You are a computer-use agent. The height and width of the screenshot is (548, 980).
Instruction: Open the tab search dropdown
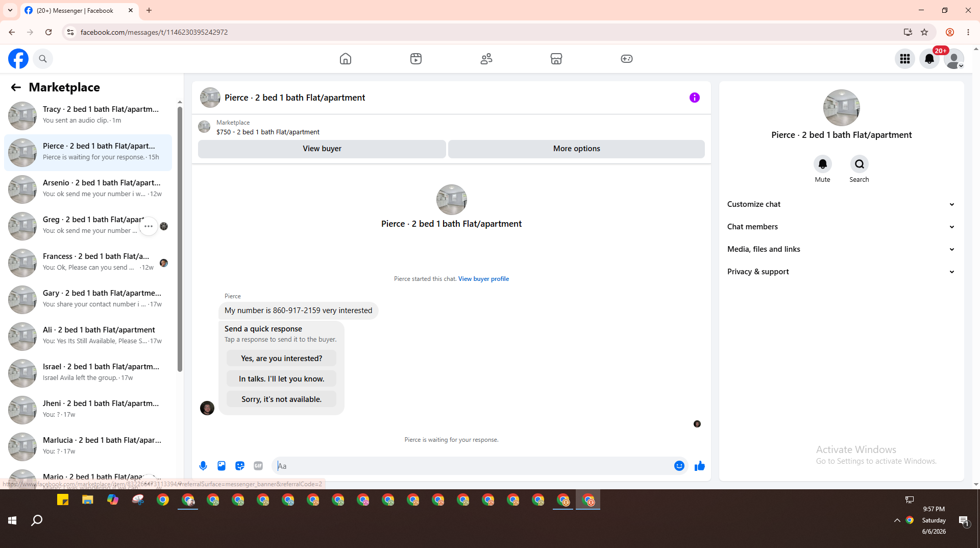[x=10, y=10]
